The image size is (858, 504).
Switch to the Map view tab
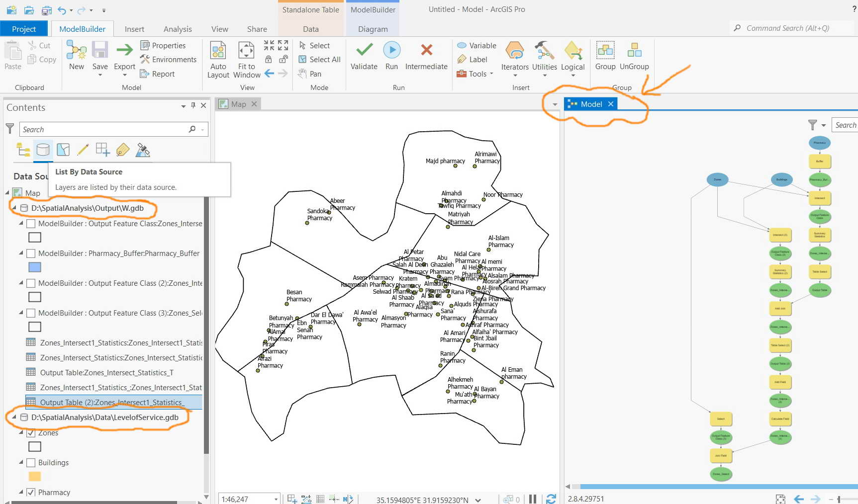click(x=239, y=104)
